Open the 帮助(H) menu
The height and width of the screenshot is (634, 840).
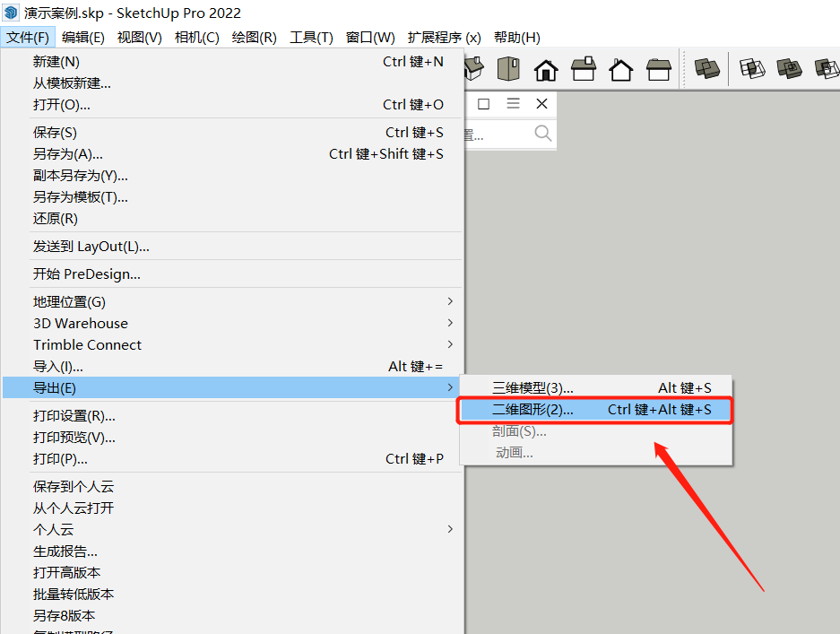pyautogui.click(x=517, y=38)
